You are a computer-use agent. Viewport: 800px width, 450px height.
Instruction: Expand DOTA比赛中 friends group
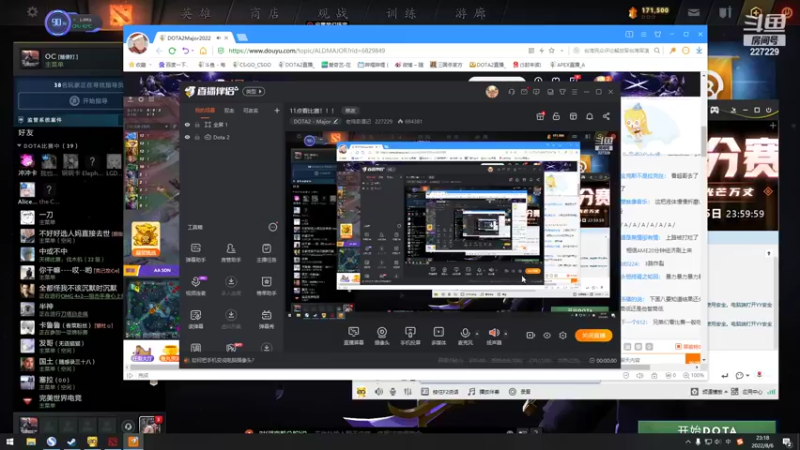(x=47, y=146)
